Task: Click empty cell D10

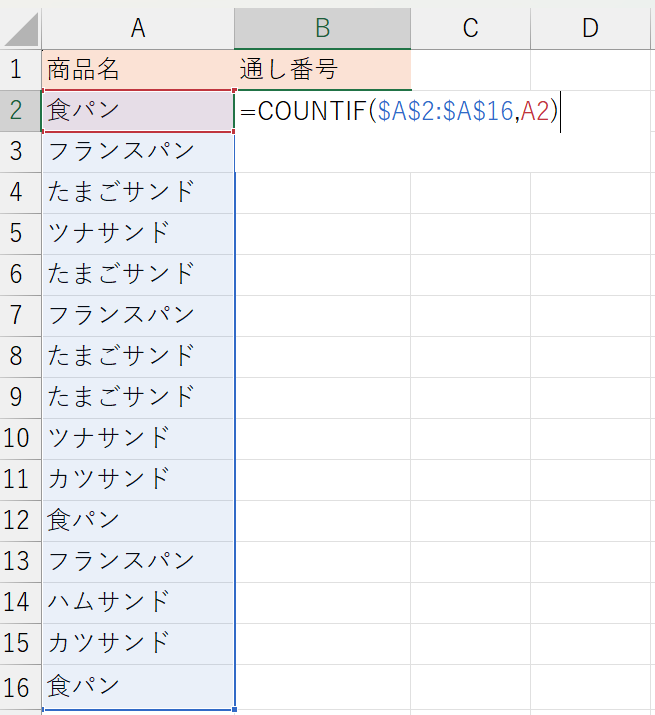Action: click(590, 439)
